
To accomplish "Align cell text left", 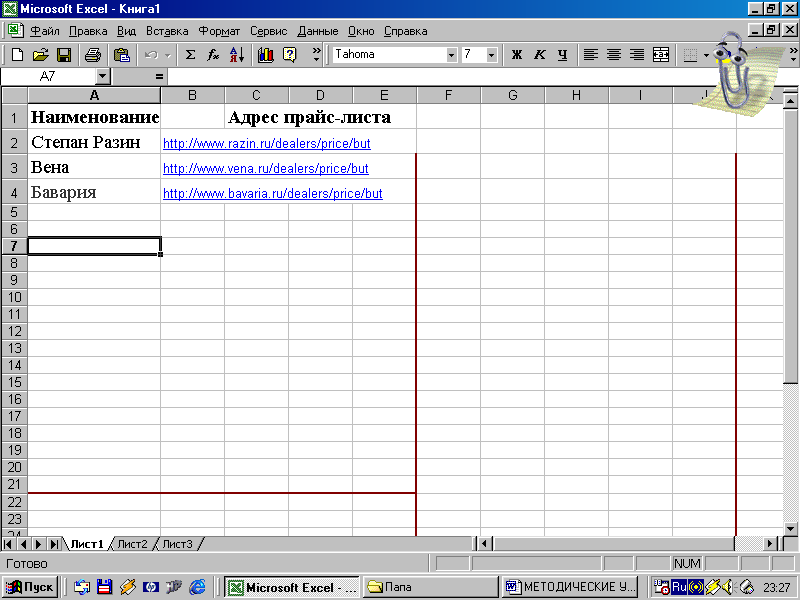I will point(591,55).
